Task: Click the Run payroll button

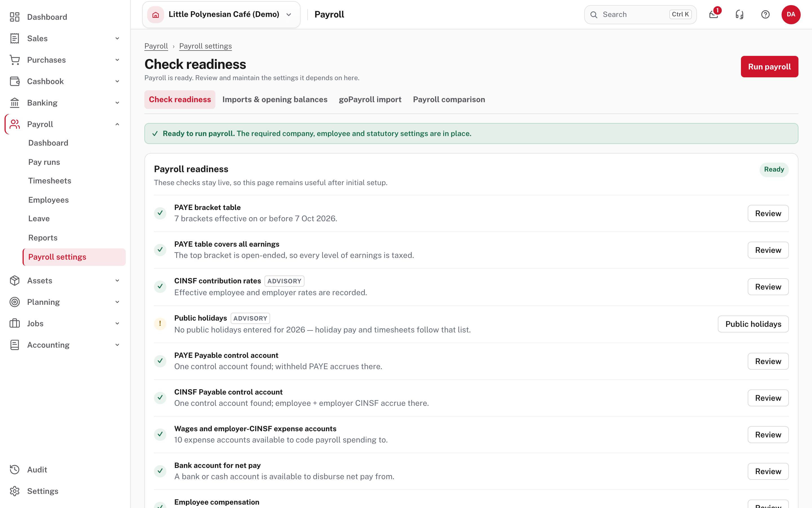Action: (769, 67)
